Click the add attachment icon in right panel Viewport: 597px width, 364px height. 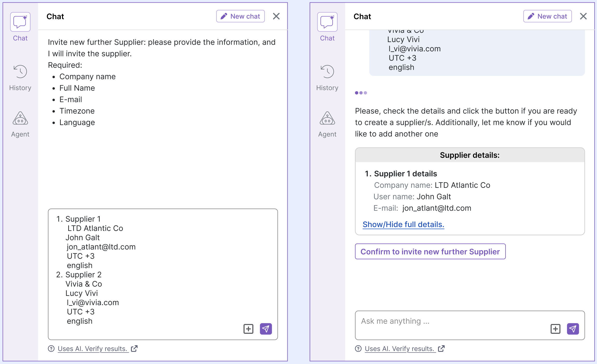[x=555, y=329]
